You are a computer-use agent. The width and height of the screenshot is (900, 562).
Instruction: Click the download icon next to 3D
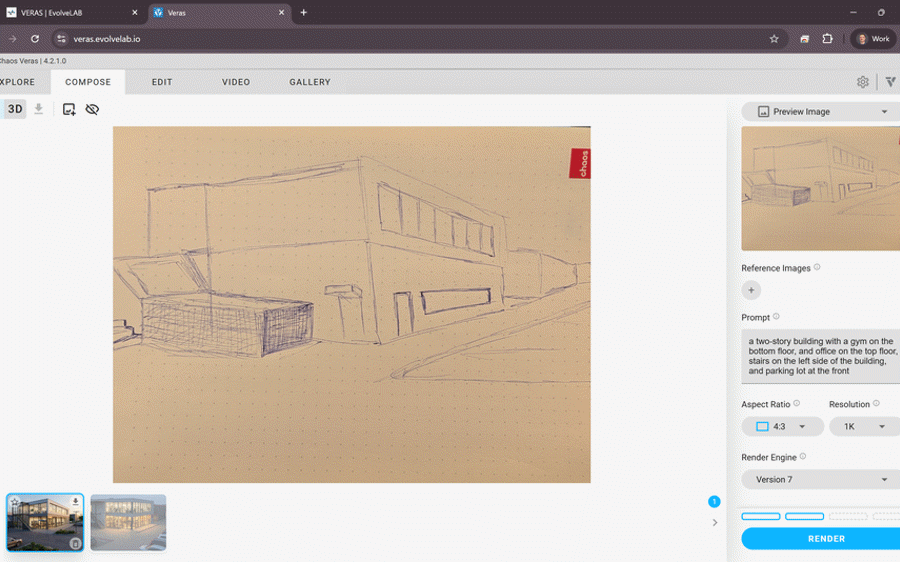[38, 108]
